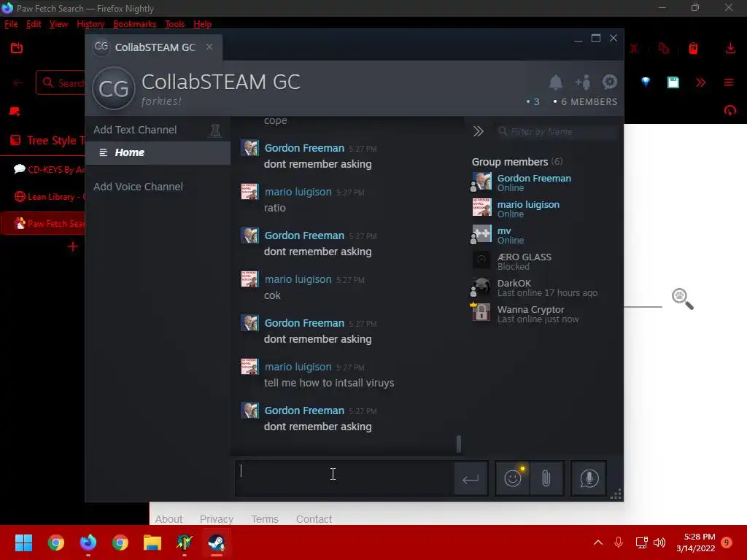Image resolution: width=747 pixels, height=560 pixels.
Task: Click the online count showing 3
Action: coord(533,101)
